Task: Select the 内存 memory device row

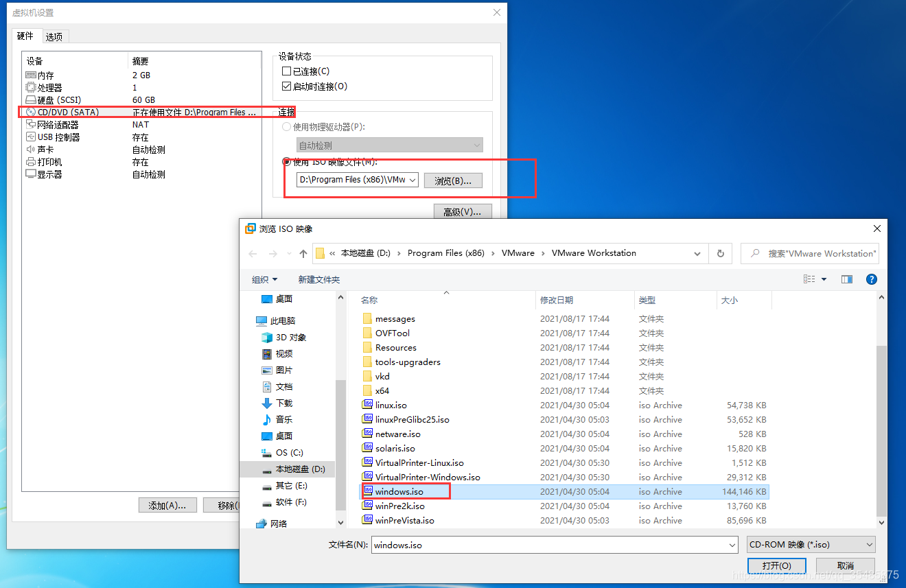Action: [x=141, y=75]
